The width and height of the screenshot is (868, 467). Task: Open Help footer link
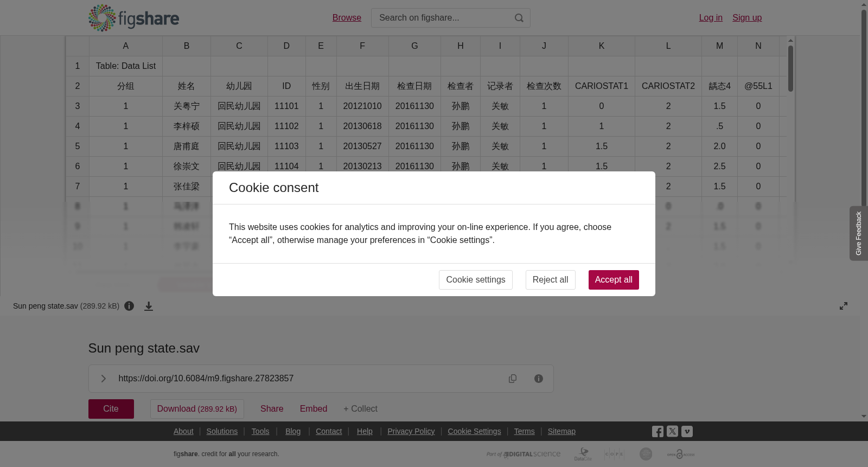click(365, 431)
